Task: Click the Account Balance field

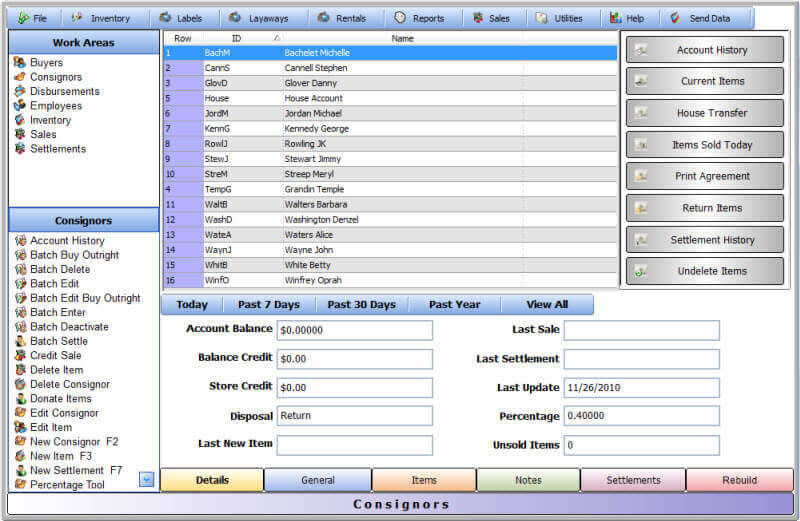Action: coord(355,330)
